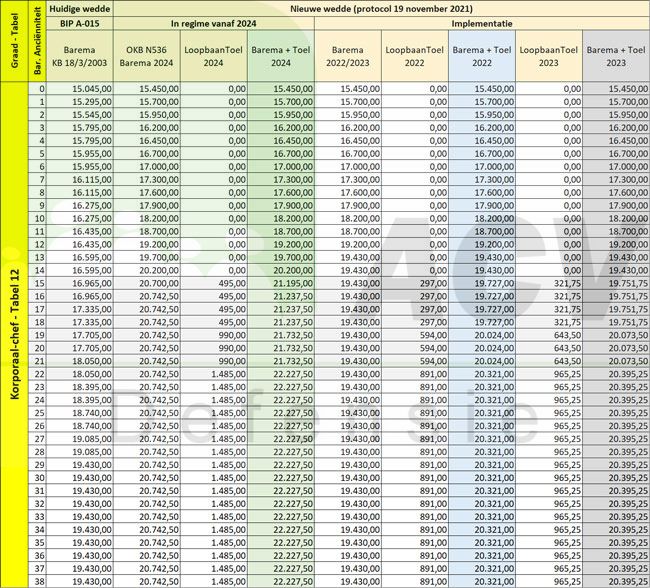Viewport: 650px width, 588px height.
Task: Click the 15.295,00 cell in row 1
Action: click(80, 102)
